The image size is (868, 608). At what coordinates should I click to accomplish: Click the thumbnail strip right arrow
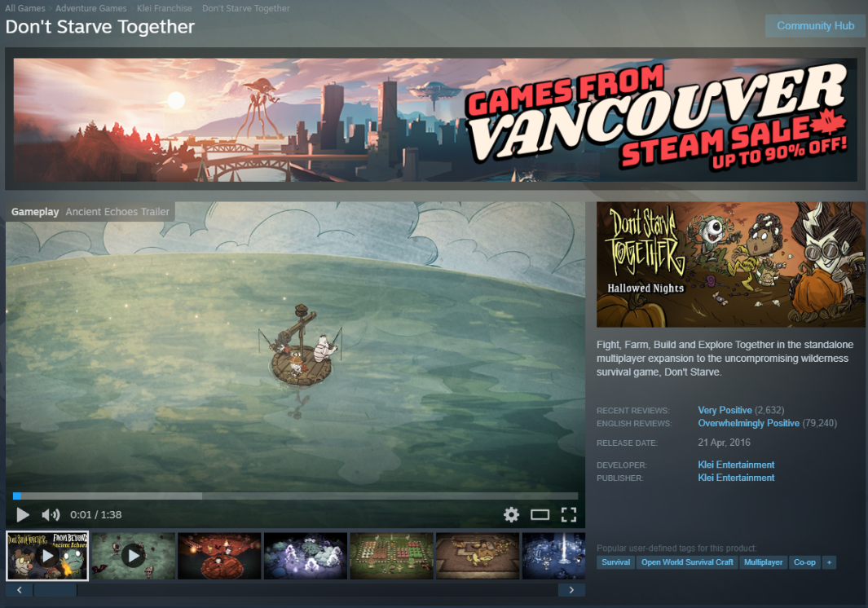click(571, 590)
